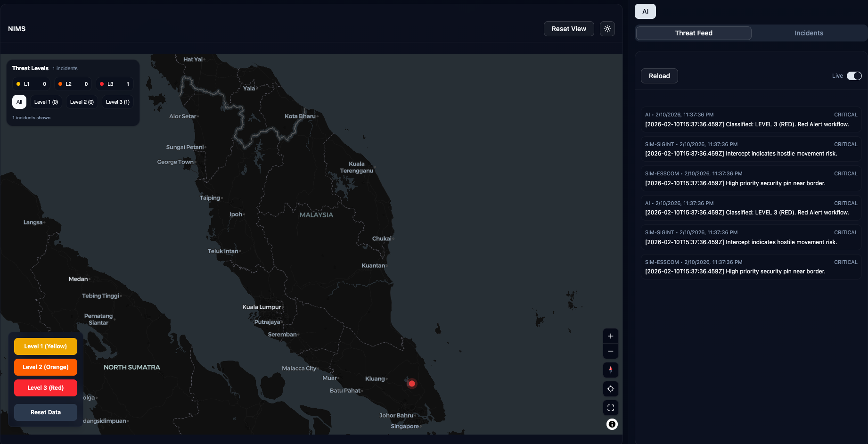Click the red incident marker near Kluang
The height and width of the screenshot is (444, 868).
coord(411,383)
